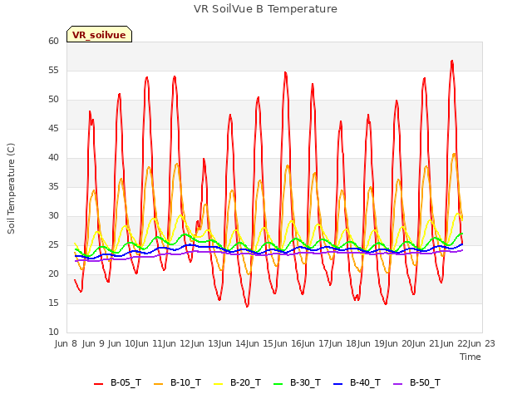Click the chart title VR SoilVue B Temperature

(x=265, y=9)
